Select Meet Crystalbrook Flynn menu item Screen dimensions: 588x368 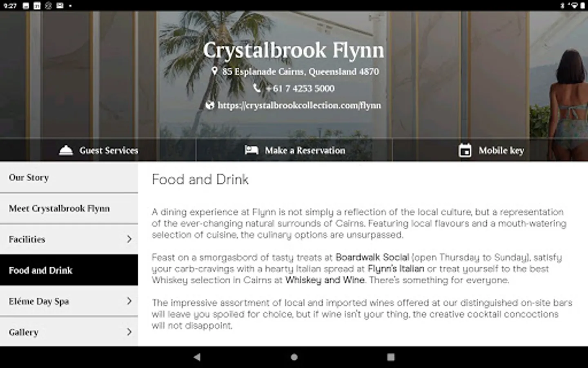click(69, 209)
